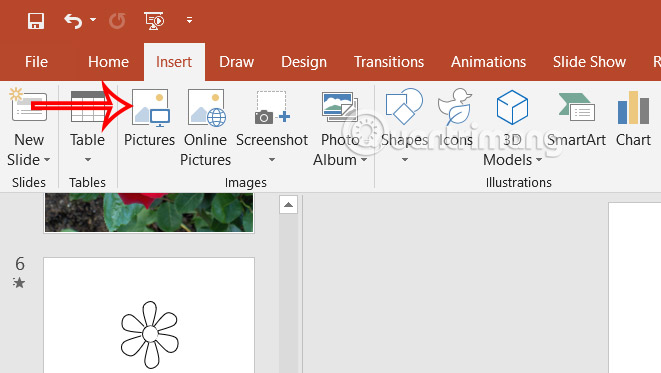Image resolution: width=661 pixels, height=373 pixels.
Task: Select the Insert tab
Action: pos(174,62)
